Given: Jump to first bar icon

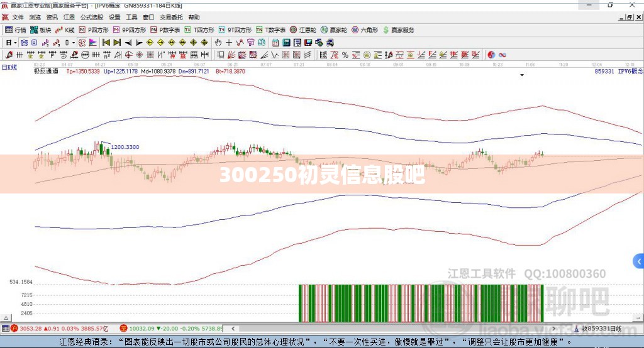Looking at the screenshot, I should tap(106, 43).
